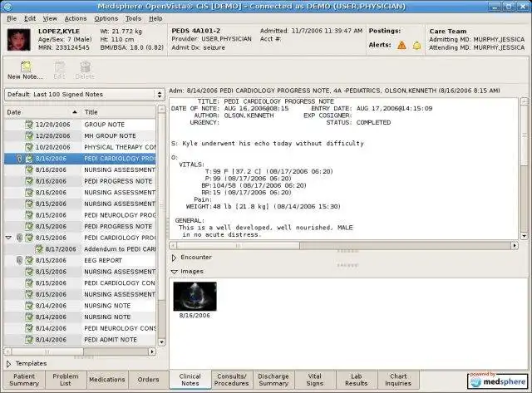Click note icon for PEDI ADMIT NOTE row

pos(29,340)
